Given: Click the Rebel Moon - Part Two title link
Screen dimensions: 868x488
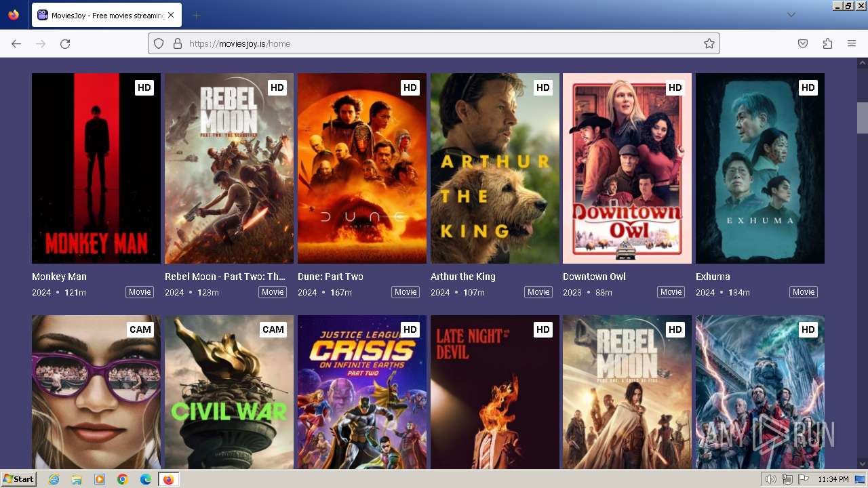Looking at the screenshot, I should pyautogui.click(x=225, y=277).
